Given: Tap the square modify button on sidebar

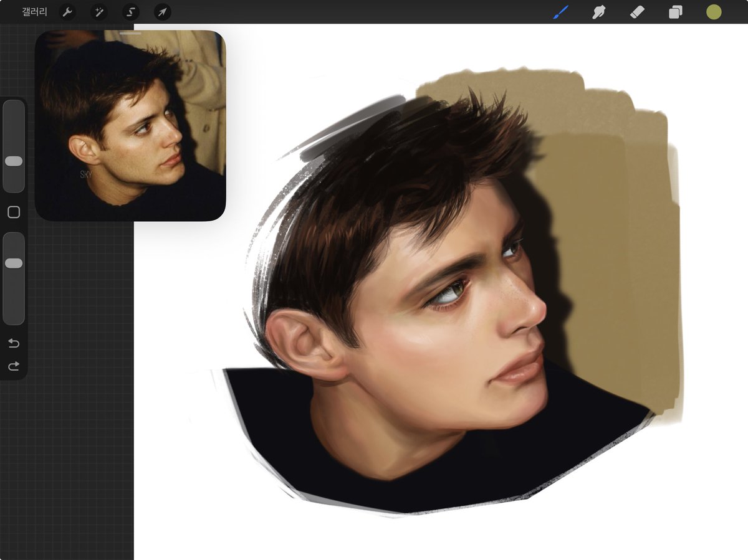Looking at the screenshot, I should [x=14, y=212].
